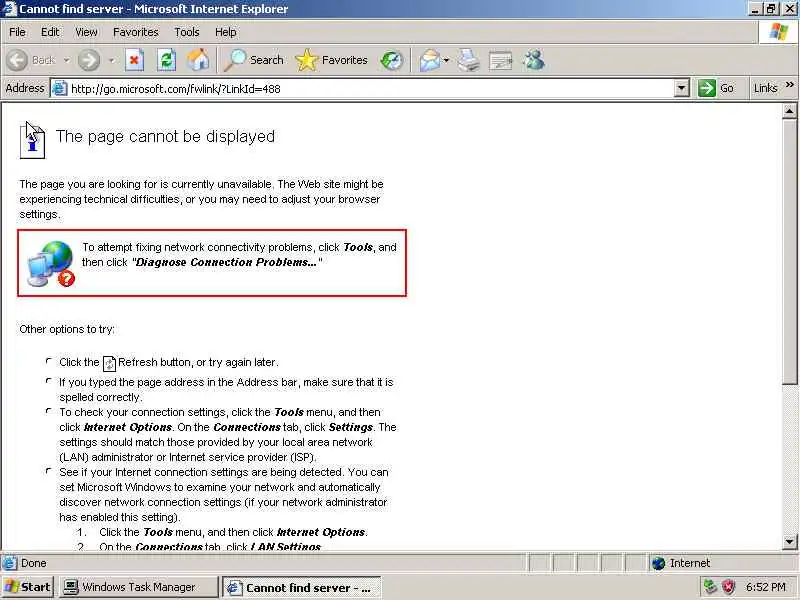
Task: Go to the Home page icon
Action: tap(198, 60)
